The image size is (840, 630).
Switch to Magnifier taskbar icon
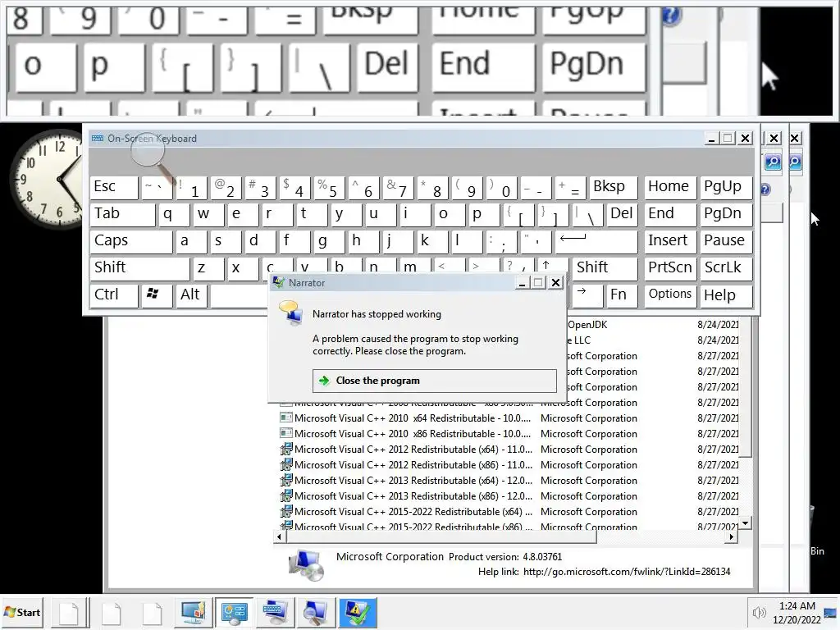[316, 612]
